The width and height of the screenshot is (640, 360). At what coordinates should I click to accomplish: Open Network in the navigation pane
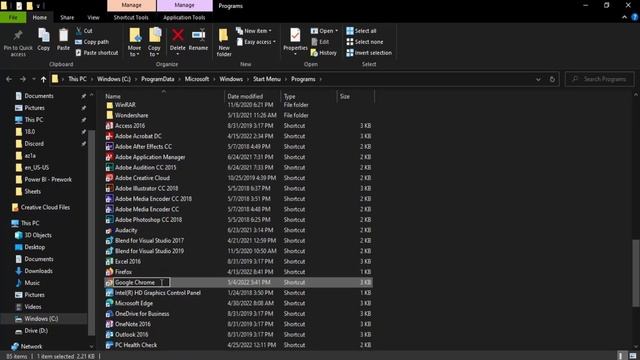[x=31, y=347]
